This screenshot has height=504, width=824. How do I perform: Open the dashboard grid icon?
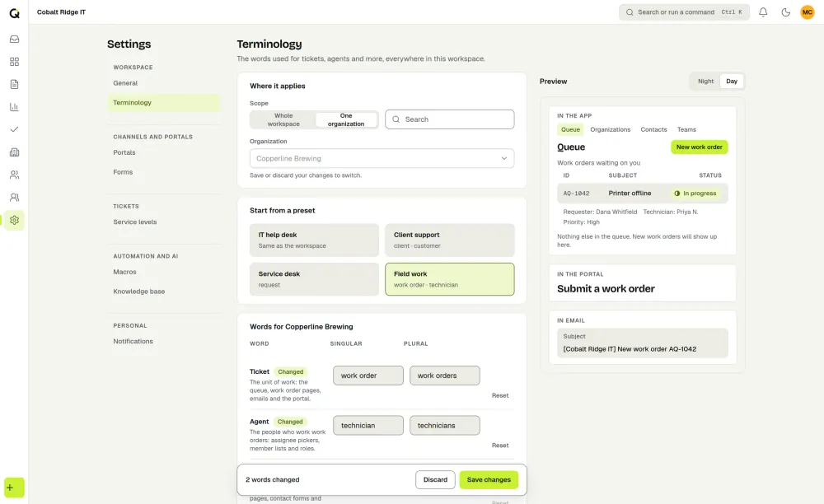(x=14, y=62)
